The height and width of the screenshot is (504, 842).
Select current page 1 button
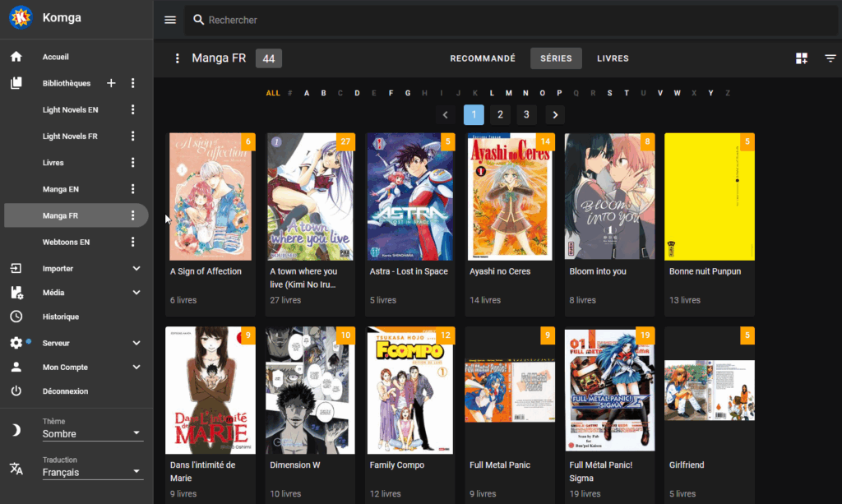pos(474,115)
